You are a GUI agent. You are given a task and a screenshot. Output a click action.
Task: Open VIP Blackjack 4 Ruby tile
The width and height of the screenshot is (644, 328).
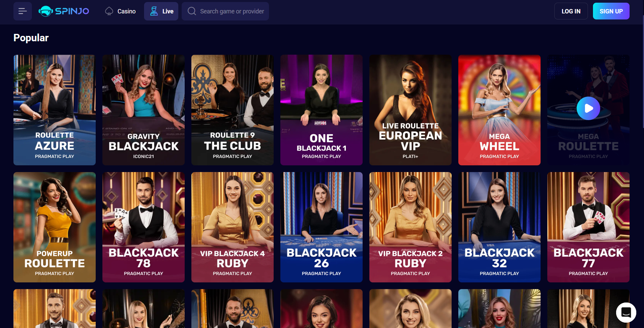click(x=232, y=227)
